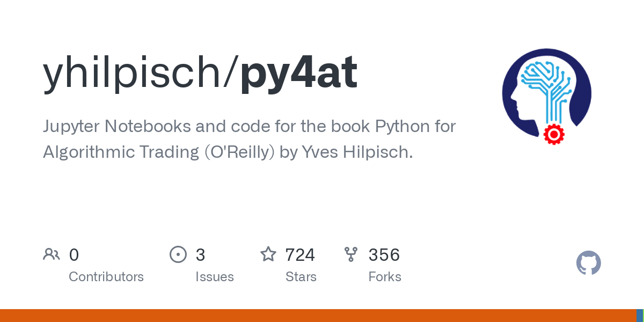Click the description line starting with Jupyter Notebooks
This screenshot has width=644, height=322.
pos(250,127)
